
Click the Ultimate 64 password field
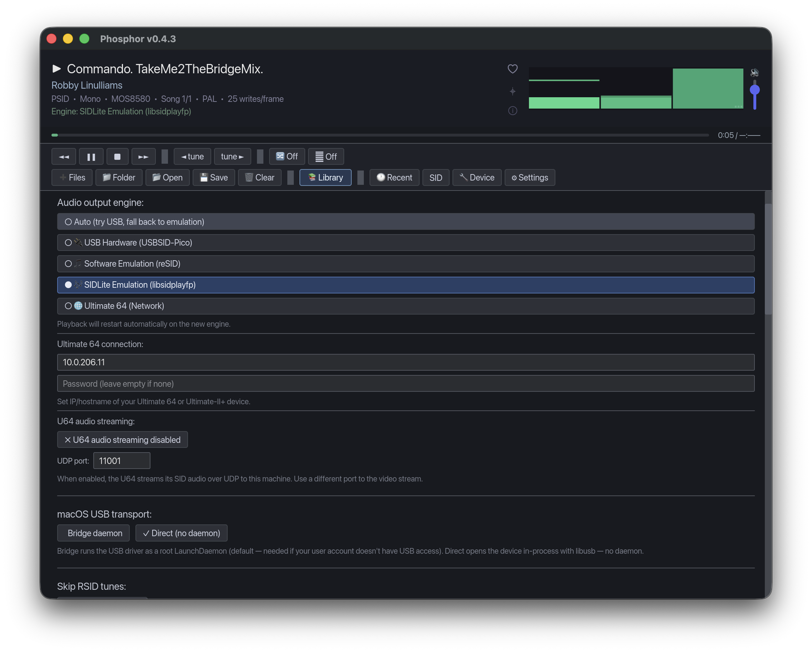406,384
